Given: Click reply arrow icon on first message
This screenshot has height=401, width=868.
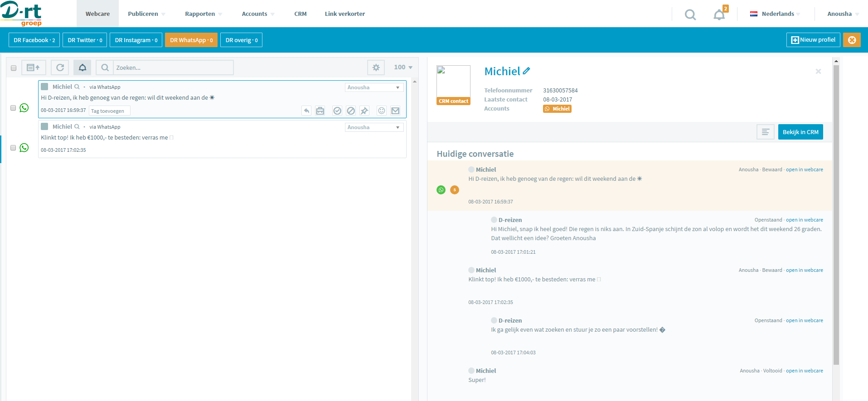Looking at the screenshot, I should tap(307, 111).
